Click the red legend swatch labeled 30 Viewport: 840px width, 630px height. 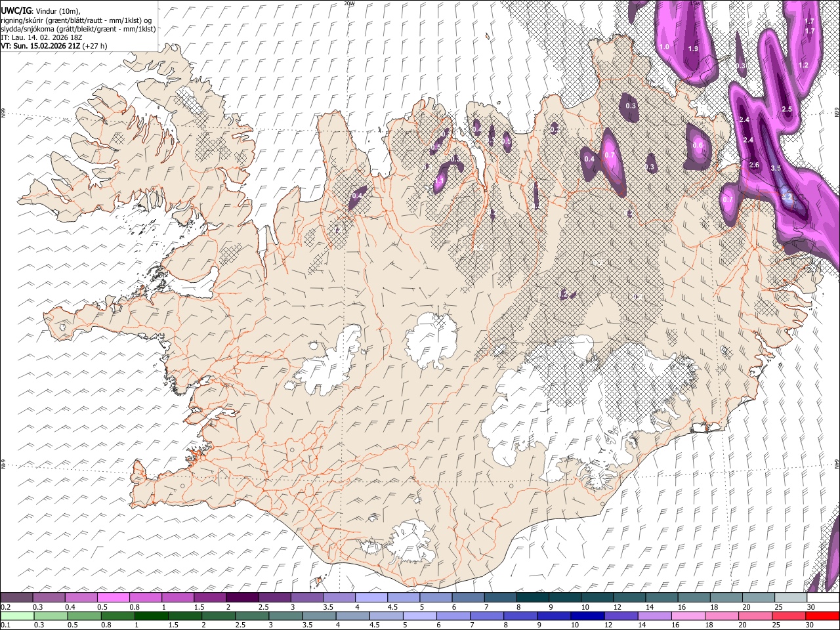point(822,616)
